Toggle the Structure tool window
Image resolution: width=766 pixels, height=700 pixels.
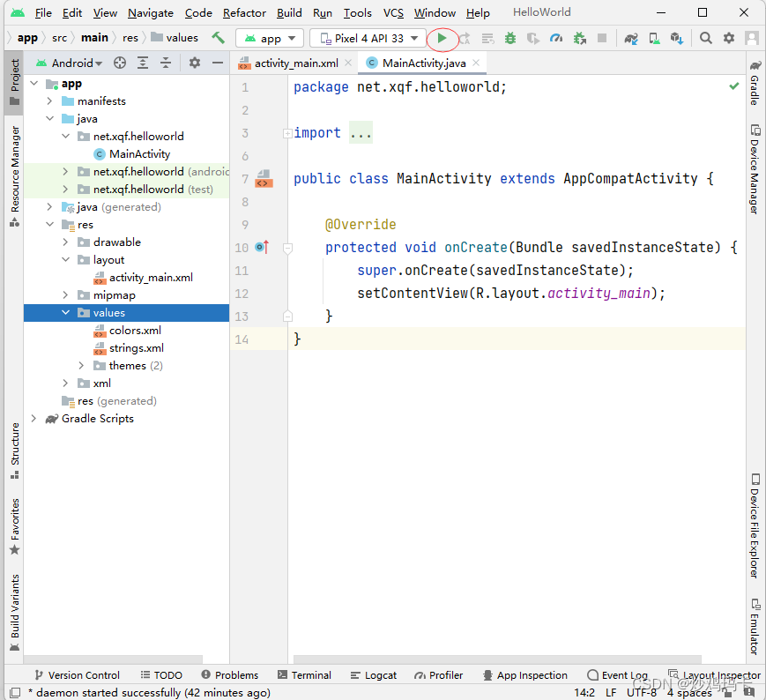point(15,451)
